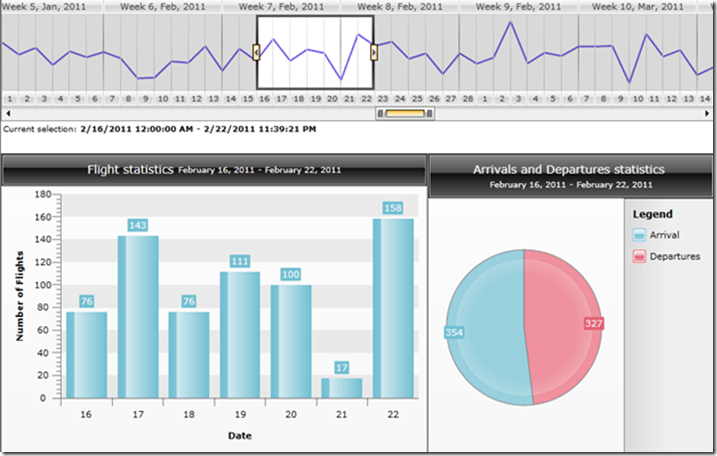Click day 23 on the timeline axis
Image resolution: width=717 pixels, height=456 pixels.
tap(383, 98)
